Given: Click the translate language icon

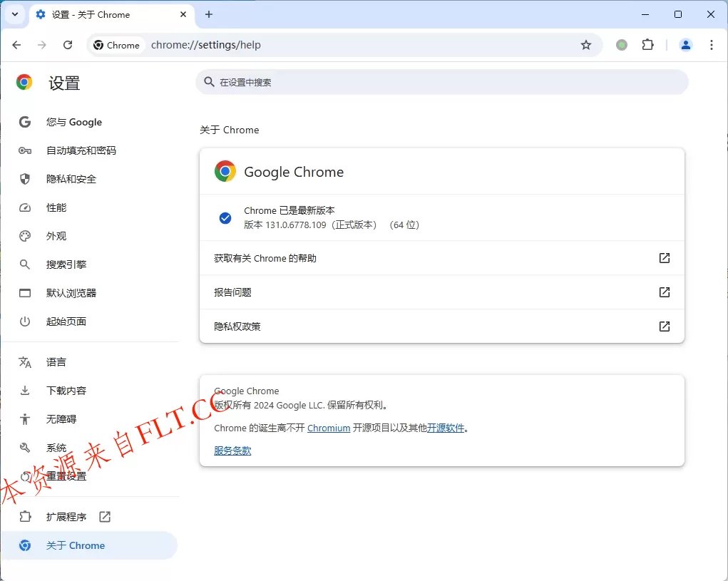Looking at the screenshot, I should click(x=25, y=362).
